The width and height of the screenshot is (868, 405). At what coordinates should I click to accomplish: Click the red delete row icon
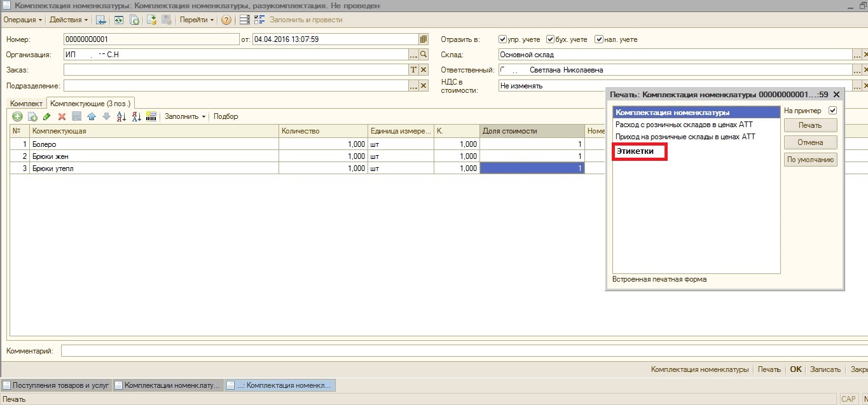pyautogui.click(x=62, y=116)
